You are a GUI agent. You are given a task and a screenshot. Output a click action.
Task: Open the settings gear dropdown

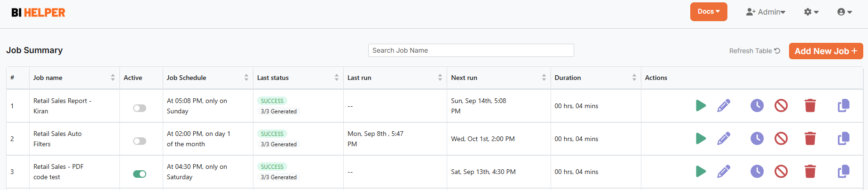(811, 12)
